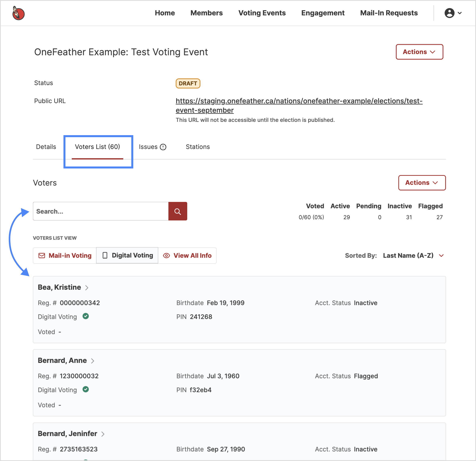Click Bernard, Anne Acct. Status Flagged
476x461 pixels.
[x=366, y=376]
